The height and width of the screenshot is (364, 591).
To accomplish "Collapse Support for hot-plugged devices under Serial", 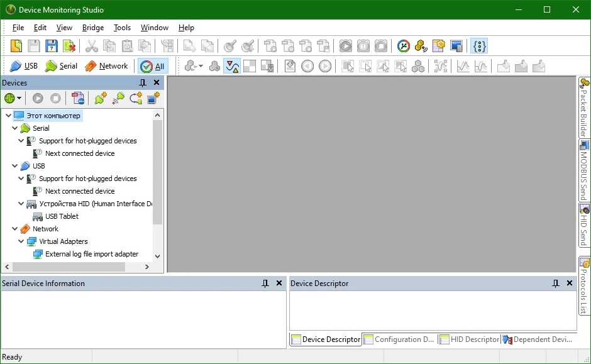I will pos(21,141).
